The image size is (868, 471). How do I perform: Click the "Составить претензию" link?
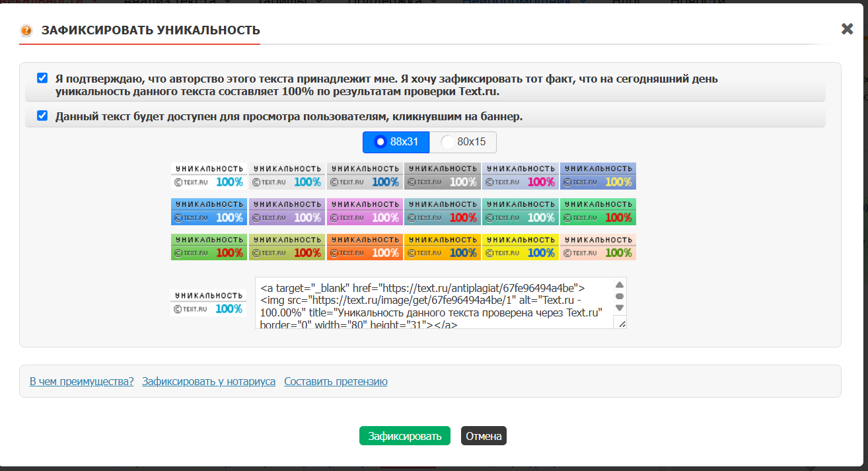[x=336, y=381]
